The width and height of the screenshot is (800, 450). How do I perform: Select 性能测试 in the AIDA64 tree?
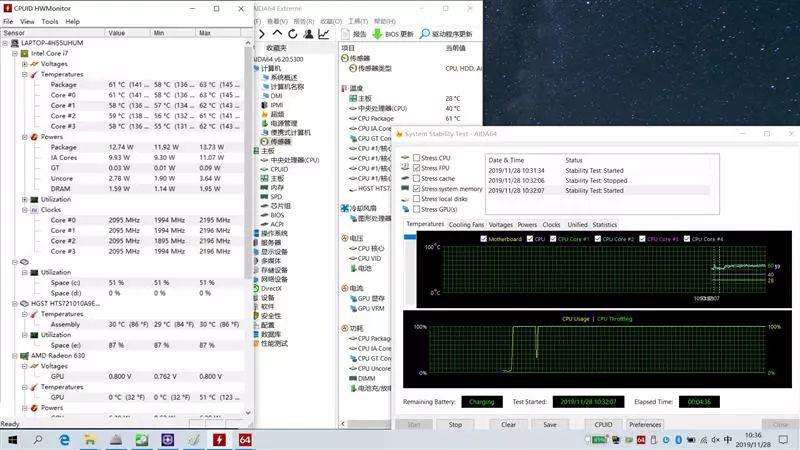[274, 343]
